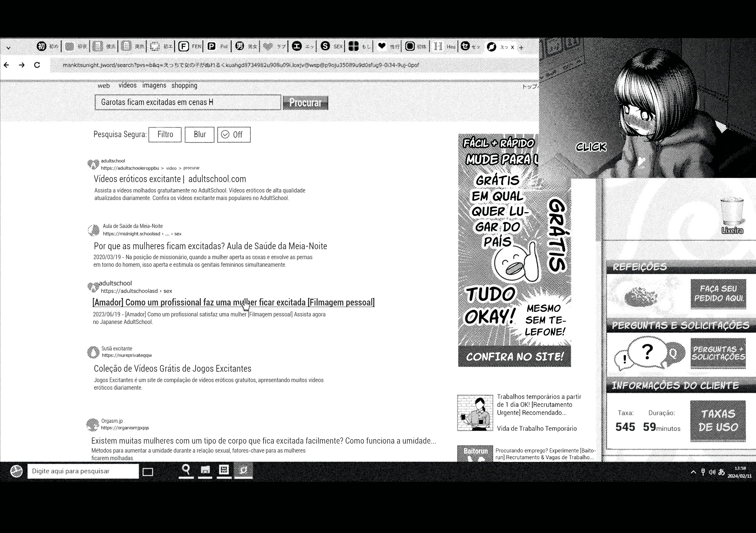
Task: Click the PERGUNTAS + SOLICITAÇÕES button
Action: (x=718, y=353)
